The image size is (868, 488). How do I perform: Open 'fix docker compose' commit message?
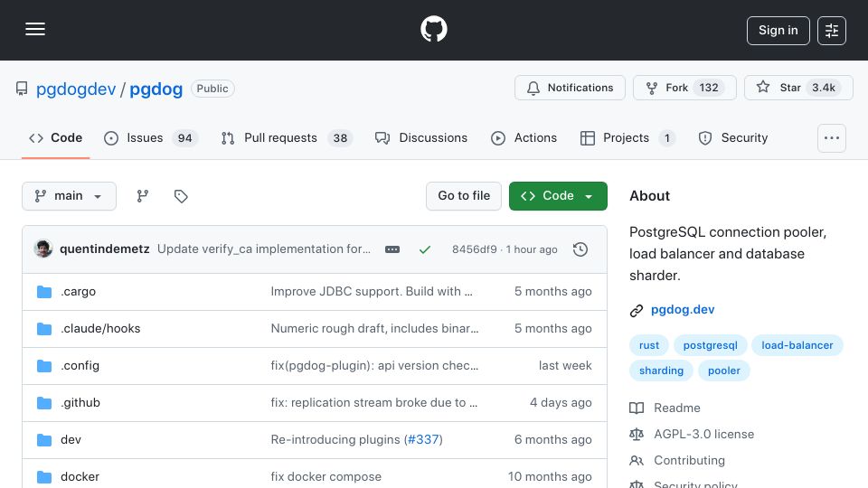tap(326, 477)
